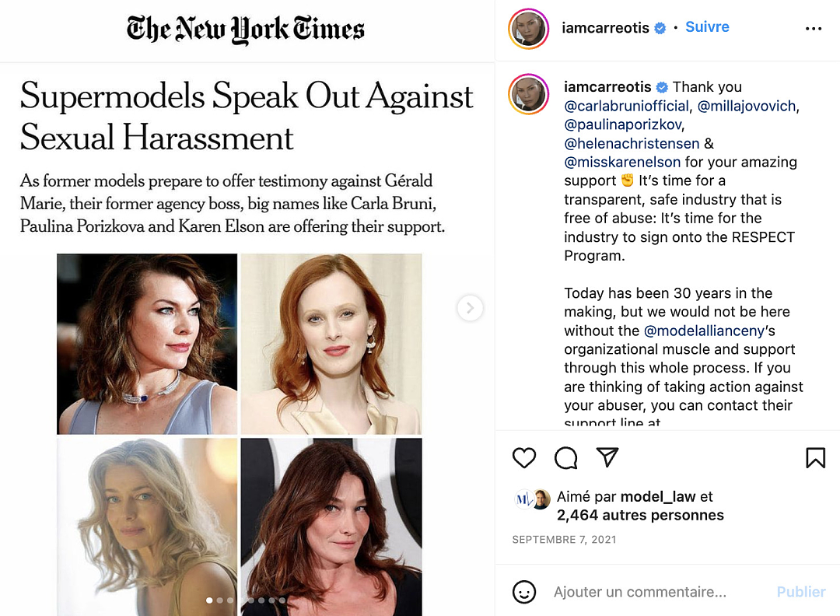Image resolution: width=840 pixels, height=616 pixels.
Task: Open @millajovovich mention link
Action: coord(746,106)
